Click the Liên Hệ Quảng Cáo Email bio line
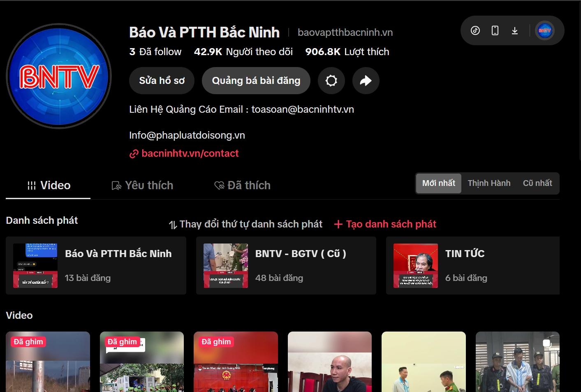The image size is (581, 392). pos(242,109)
